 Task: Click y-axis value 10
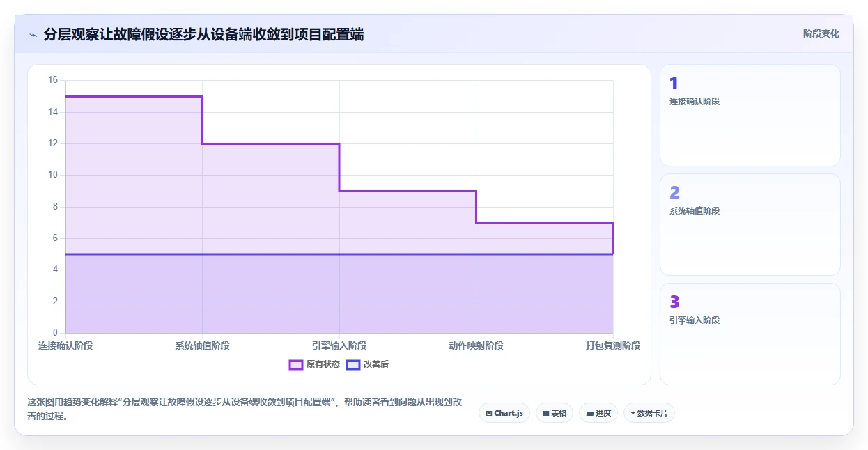point(53,175)
